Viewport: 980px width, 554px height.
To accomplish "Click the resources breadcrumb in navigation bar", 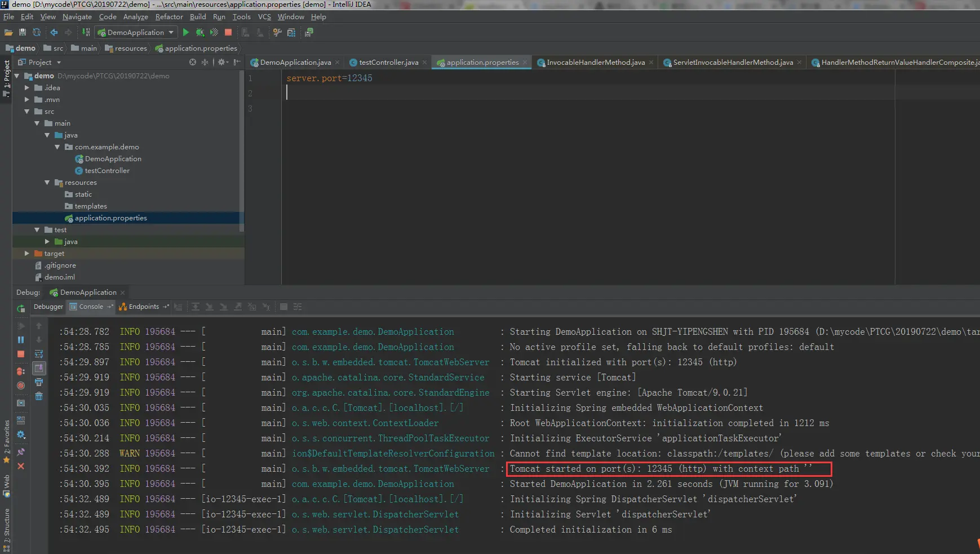I will [126, 48].
